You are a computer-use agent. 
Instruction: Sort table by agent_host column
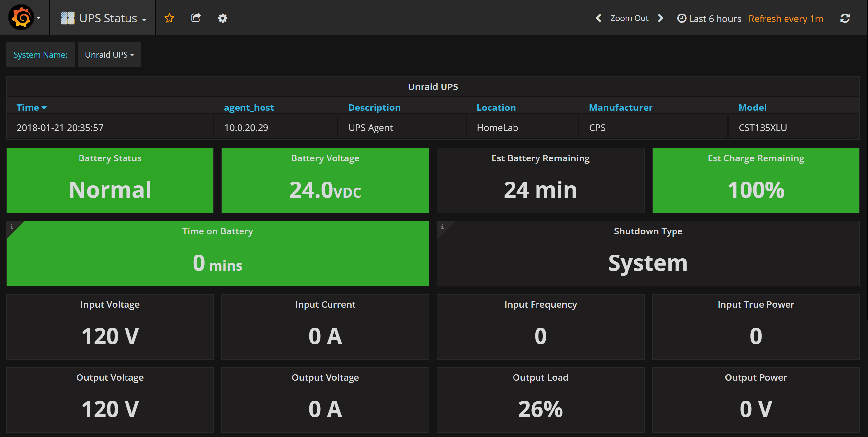tap(249, 108)
